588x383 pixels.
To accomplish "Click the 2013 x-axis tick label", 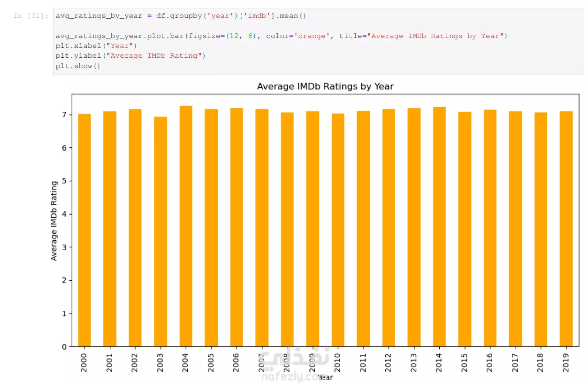I will 414,362.
